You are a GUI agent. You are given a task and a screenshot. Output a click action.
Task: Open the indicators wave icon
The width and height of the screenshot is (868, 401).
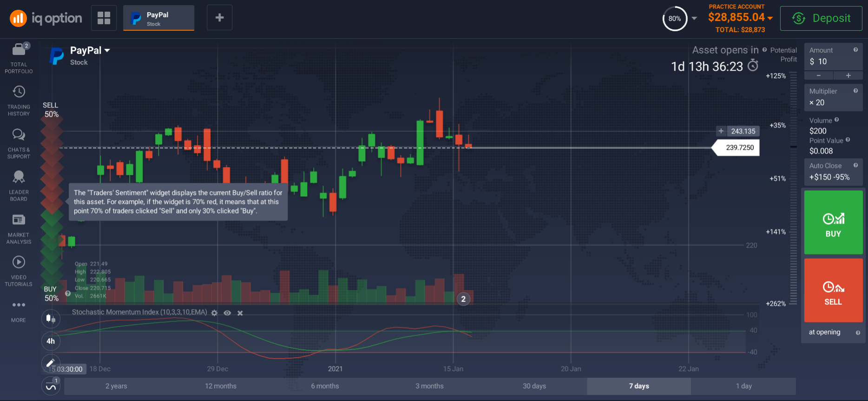pos(51,387)
